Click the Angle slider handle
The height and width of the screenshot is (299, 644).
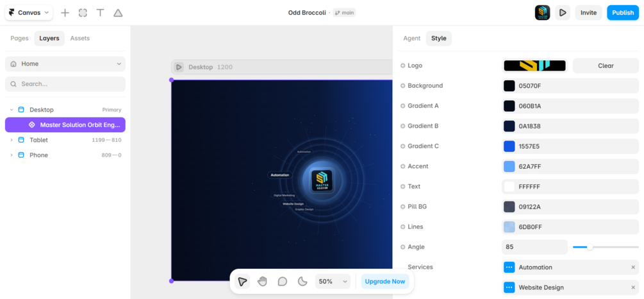[590, 247]
